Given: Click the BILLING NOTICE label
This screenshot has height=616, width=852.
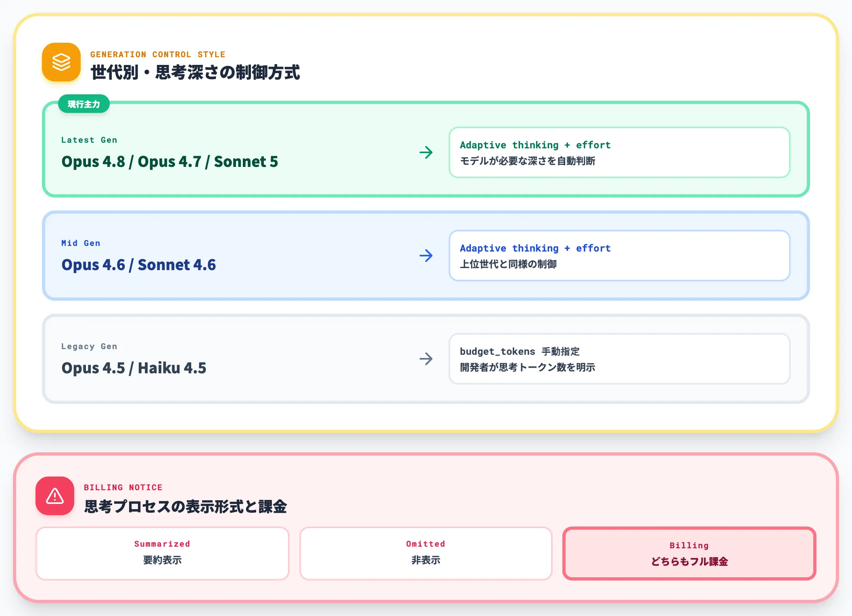Looking at the screenshot, I should (123, 487).
